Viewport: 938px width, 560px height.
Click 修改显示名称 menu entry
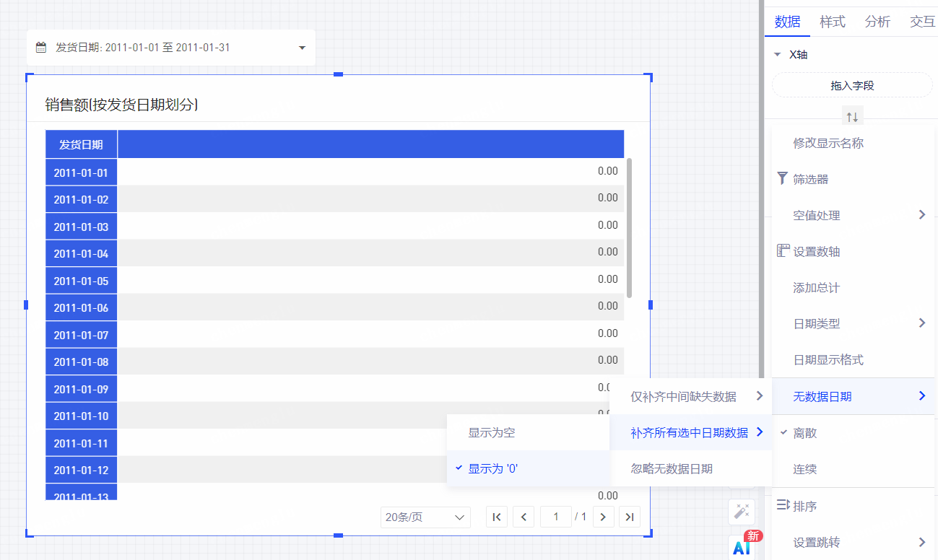(828, 143)
